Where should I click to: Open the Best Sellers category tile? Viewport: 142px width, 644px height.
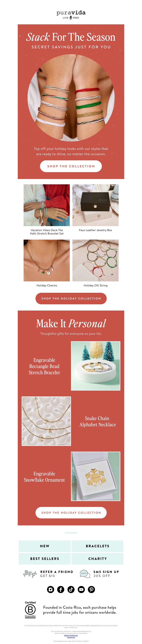[x=45, y=559]
